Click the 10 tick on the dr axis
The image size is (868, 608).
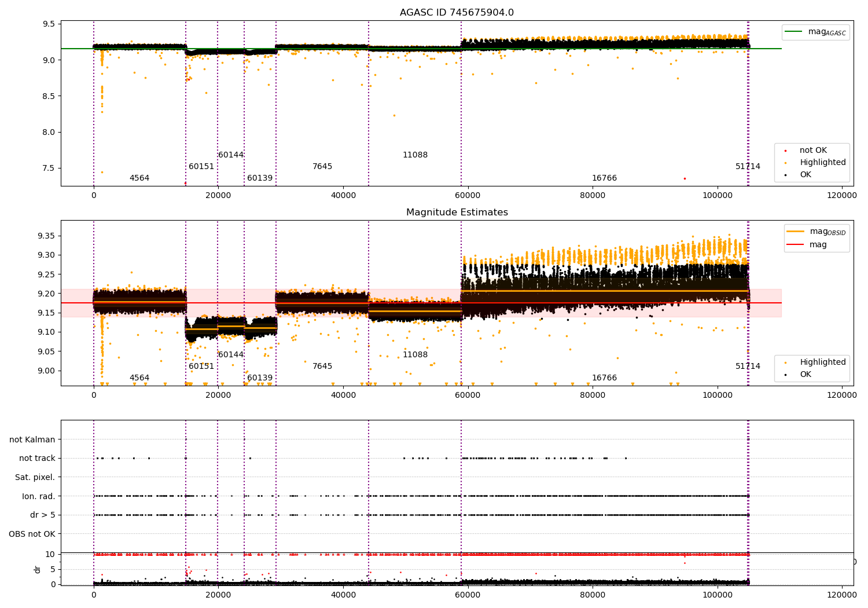50,554
